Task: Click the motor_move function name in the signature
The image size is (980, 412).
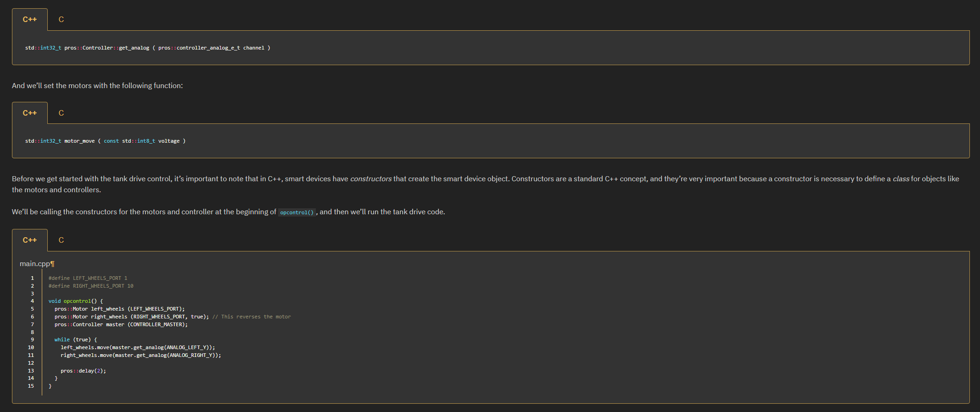Action: [79, 141]
